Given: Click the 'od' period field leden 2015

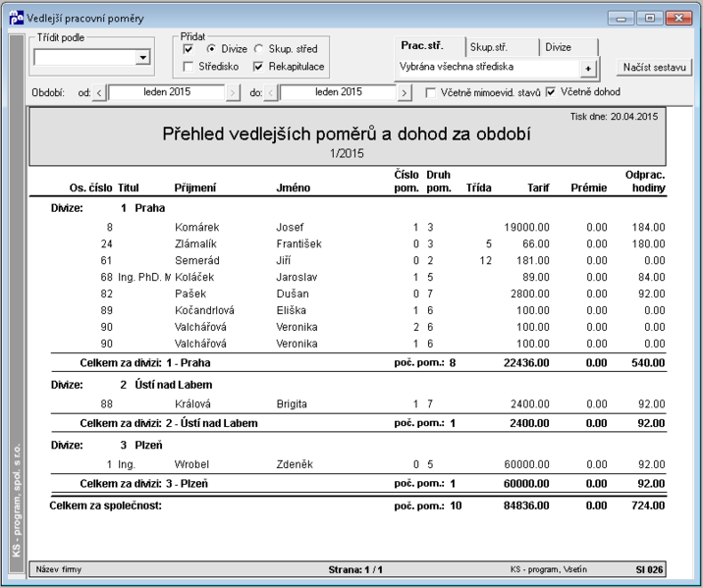Looking at the screenshot, I should [x=166, y=92].
